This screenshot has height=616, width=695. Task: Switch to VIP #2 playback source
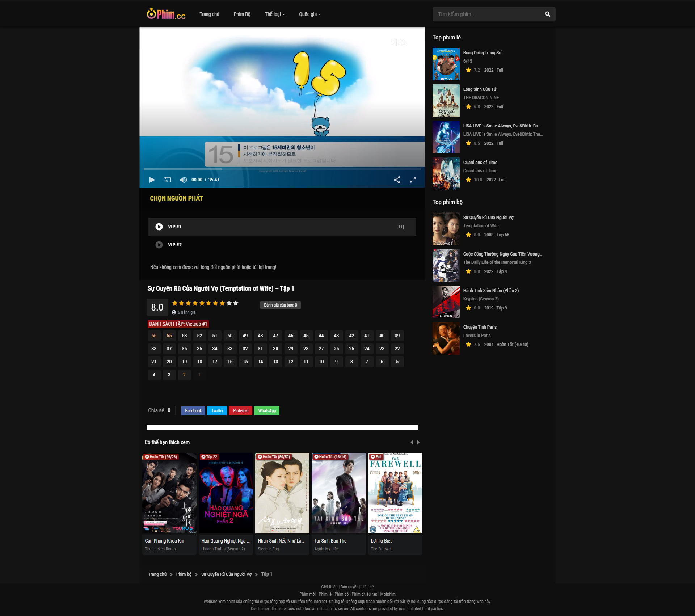(174, 245)
